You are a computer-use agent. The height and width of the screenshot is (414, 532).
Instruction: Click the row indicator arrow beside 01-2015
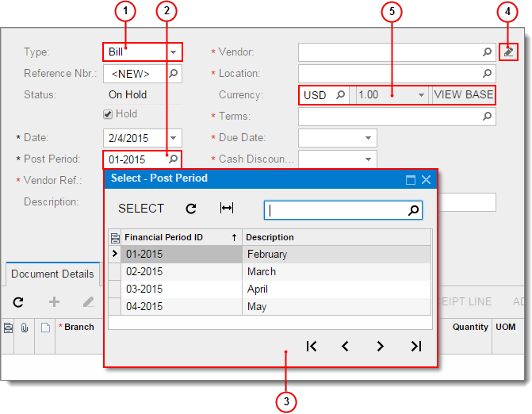115,254
